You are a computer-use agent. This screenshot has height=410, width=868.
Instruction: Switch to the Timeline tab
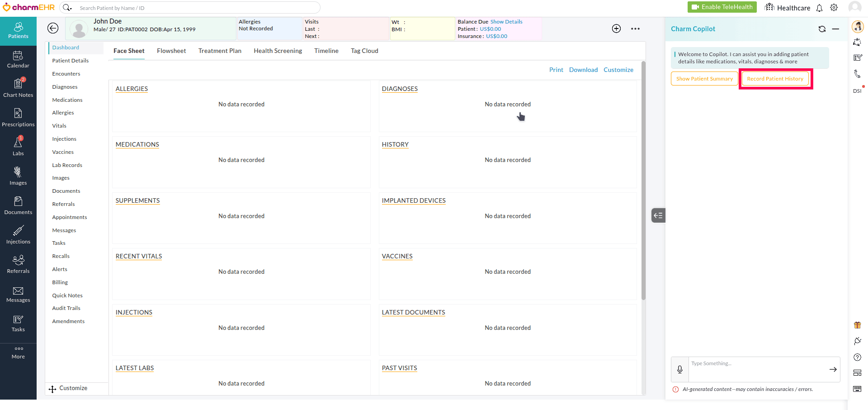(326, 51)
